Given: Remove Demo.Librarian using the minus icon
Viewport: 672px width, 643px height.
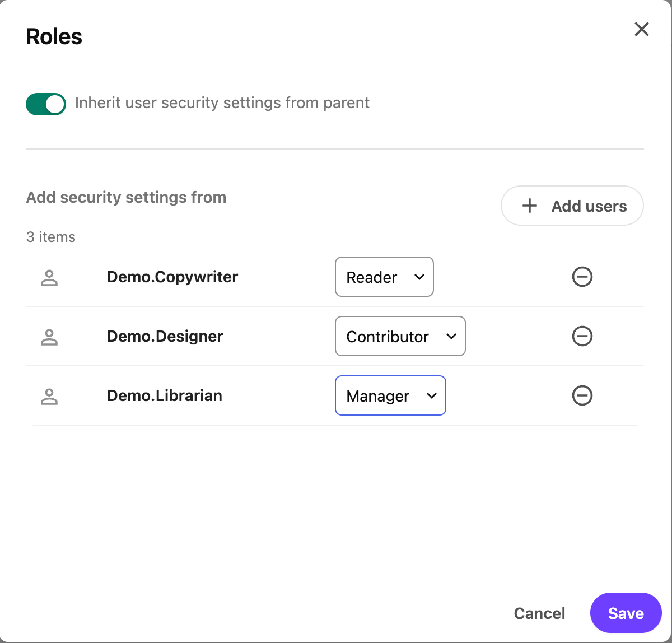Looking at the screenshot, I should click(x=582, y=396).
